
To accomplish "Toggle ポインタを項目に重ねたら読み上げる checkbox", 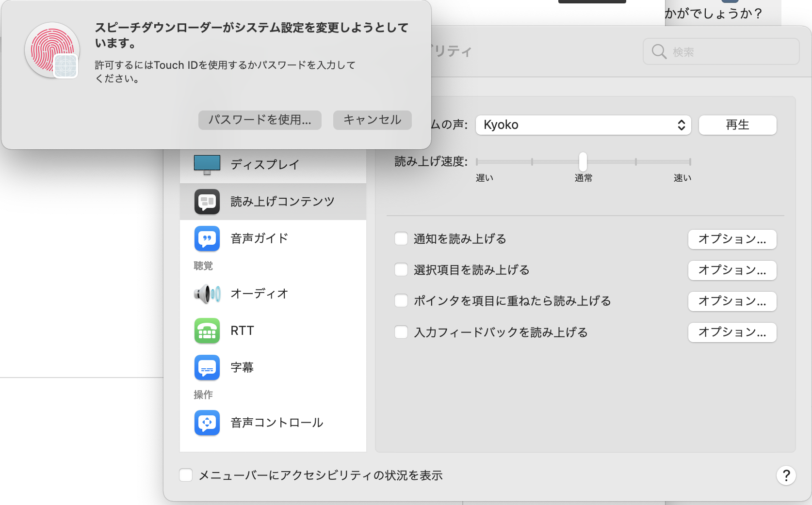I will pyautogui.click(x=401, y=300).
